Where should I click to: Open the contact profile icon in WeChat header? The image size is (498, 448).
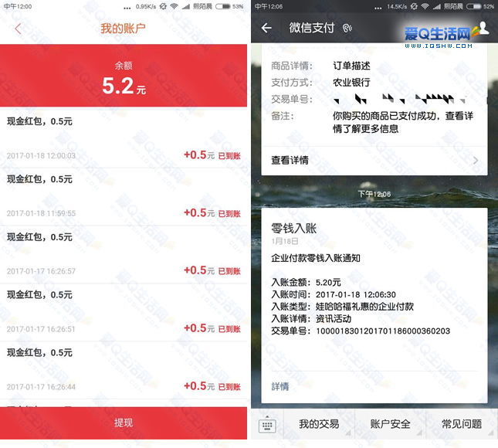click(x=483, y=28)
